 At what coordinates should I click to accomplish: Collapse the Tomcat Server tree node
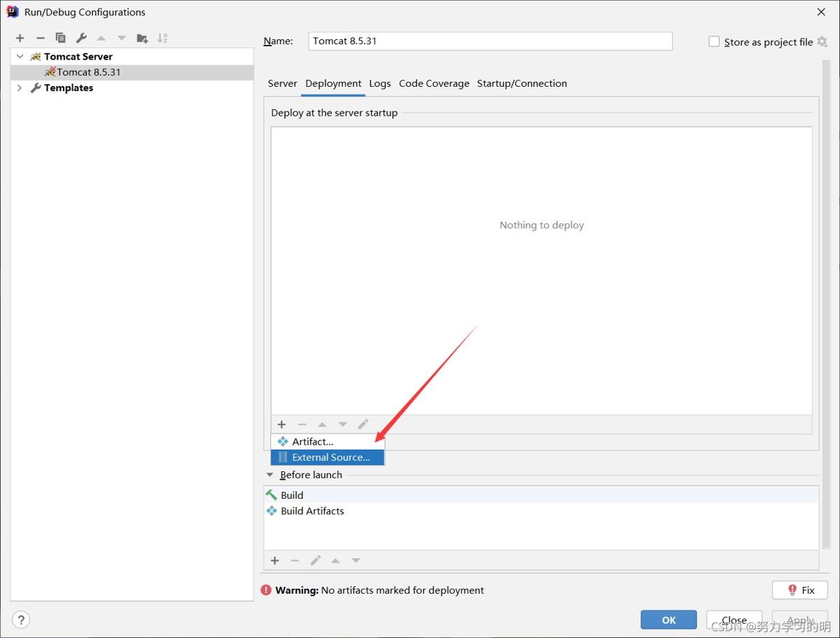click(x=20, y=57)
